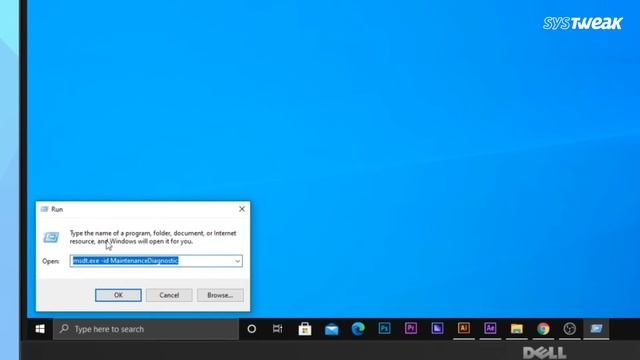640x360 pixels.
Task: Launch Microsoft Edge from taskbar
Action: tap(358, 329)
